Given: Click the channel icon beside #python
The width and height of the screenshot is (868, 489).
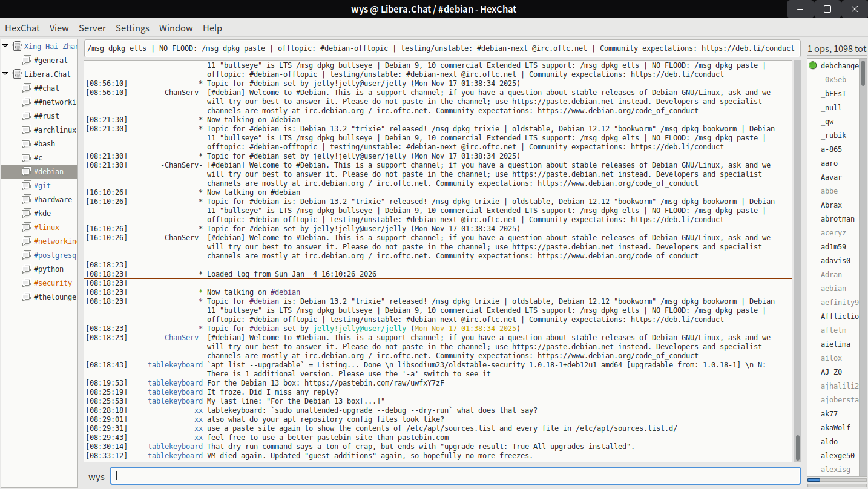Looking at the screenshot, I should [x=26, y=269].
